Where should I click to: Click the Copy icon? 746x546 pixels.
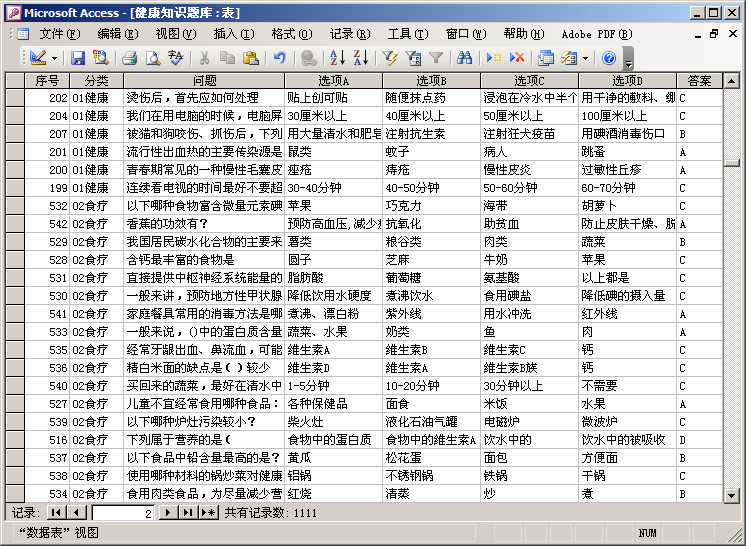tap(227, 58)
